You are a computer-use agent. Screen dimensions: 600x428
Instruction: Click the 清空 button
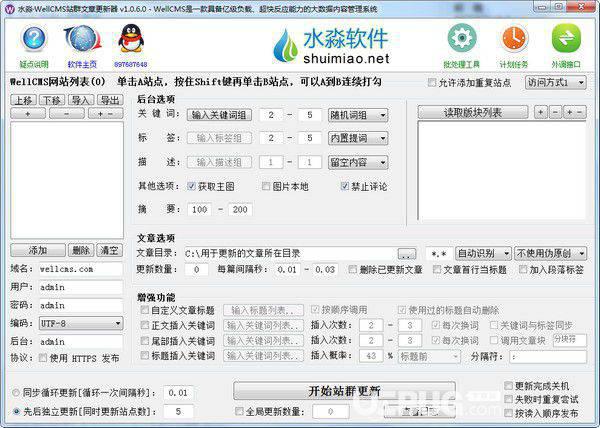[109, 251]
